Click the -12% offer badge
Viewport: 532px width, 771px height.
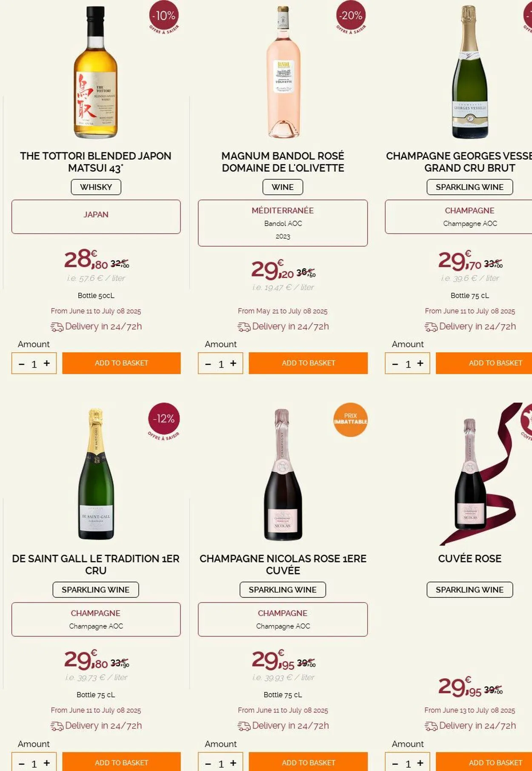click(x=164, y=419)
